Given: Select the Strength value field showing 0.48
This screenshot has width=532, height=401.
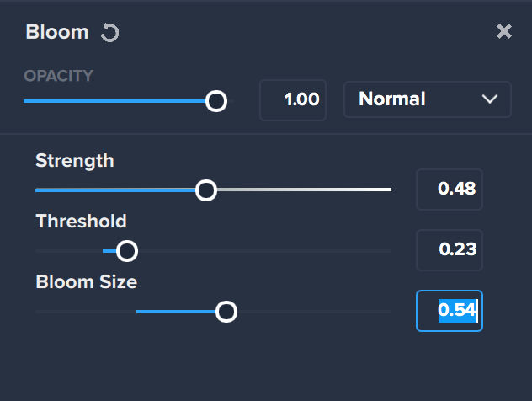Looking at the screenshot, I should point(450,190).
